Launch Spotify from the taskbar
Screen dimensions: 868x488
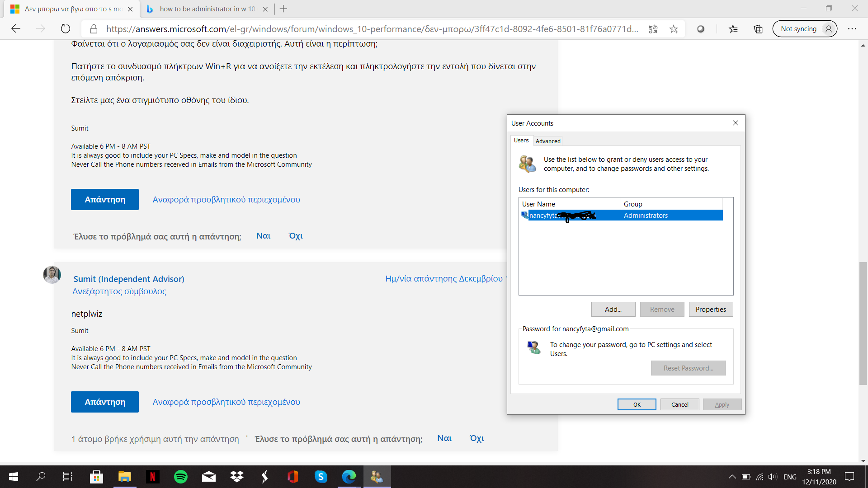coord(180,477)
